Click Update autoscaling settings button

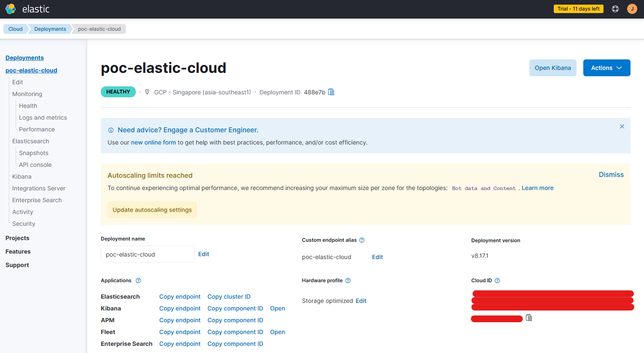(152, 210)
